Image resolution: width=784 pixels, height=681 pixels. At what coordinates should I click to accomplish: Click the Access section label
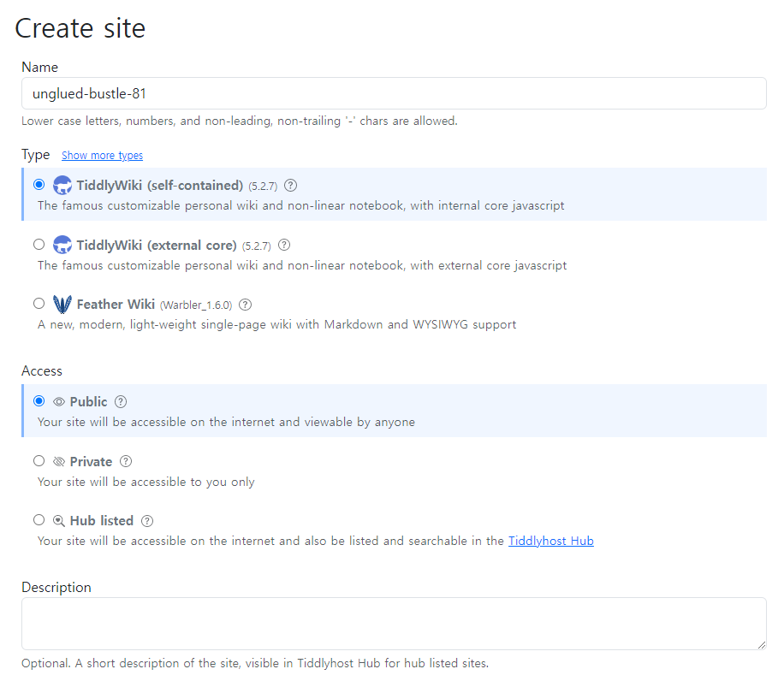tap(42, 370)
